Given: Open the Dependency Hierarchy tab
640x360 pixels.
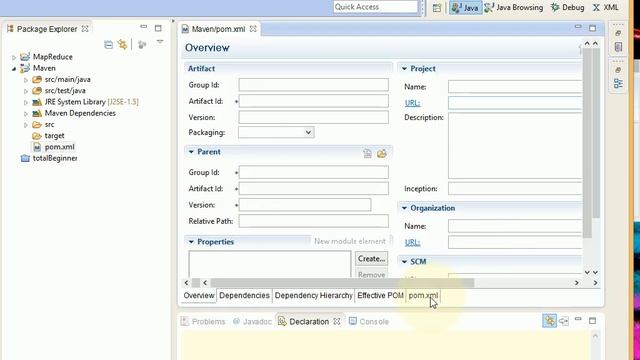Looking at the screenshot, I should tap(313, 296).
